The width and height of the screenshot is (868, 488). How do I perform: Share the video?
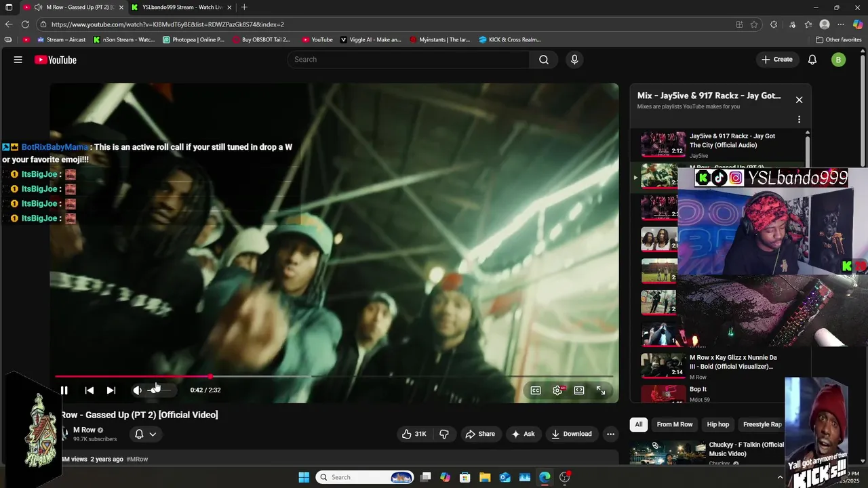[479, 434]
